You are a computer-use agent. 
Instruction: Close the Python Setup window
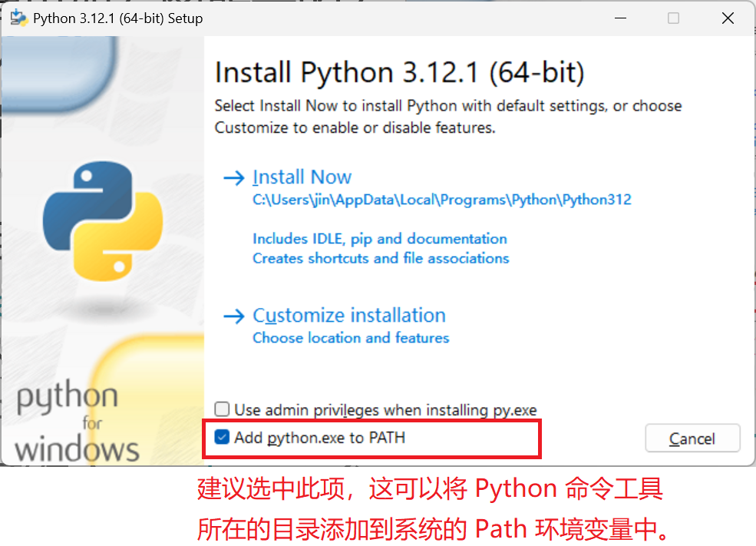(728, 18)
